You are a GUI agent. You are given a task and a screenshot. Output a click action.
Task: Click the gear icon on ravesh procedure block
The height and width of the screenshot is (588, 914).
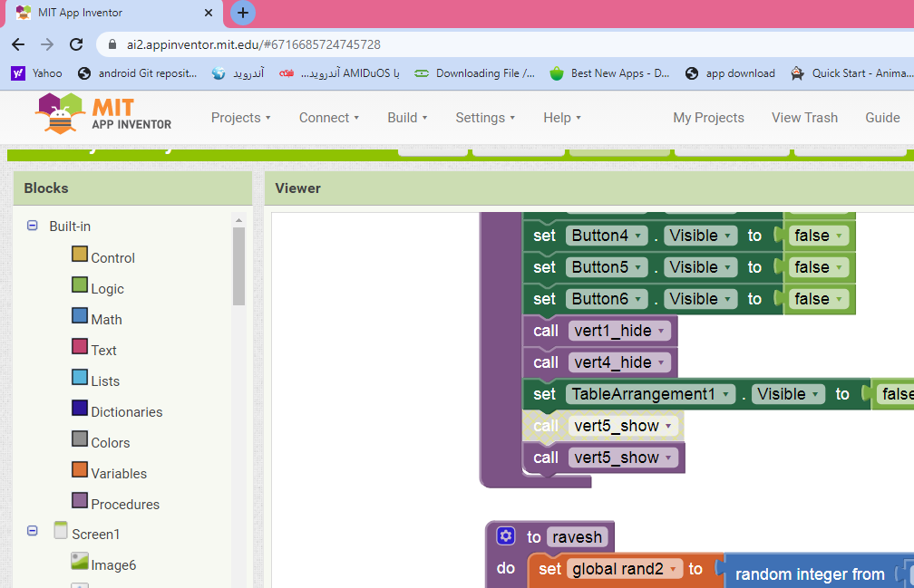tap(506, 536)
